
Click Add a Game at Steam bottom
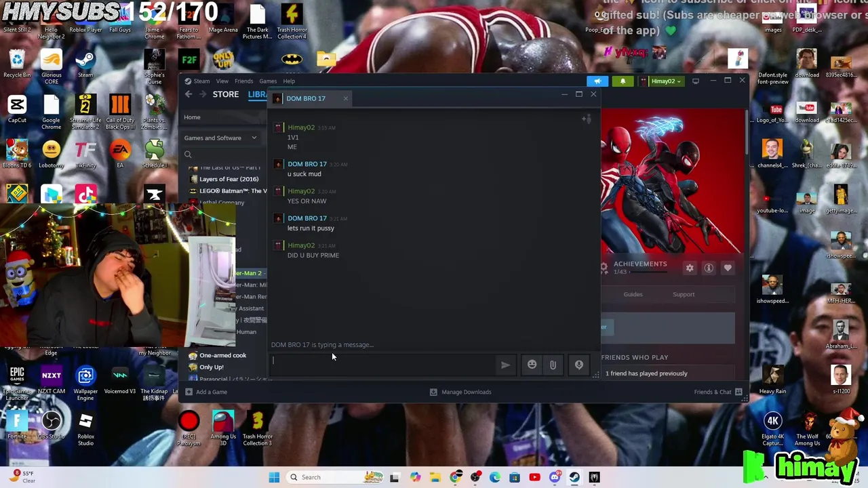pyautogui.click(x=205, y=392)
